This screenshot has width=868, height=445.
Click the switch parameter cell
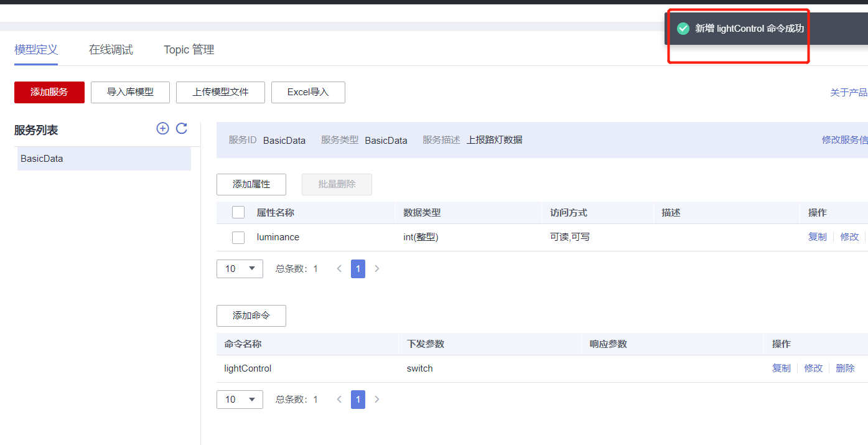(x=420, y=368)
